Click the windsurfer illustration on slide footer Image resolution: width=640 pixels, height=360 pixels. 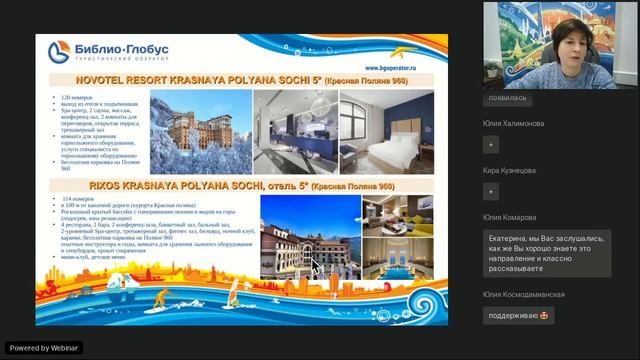pyautogui.click(x=233, y=294)
